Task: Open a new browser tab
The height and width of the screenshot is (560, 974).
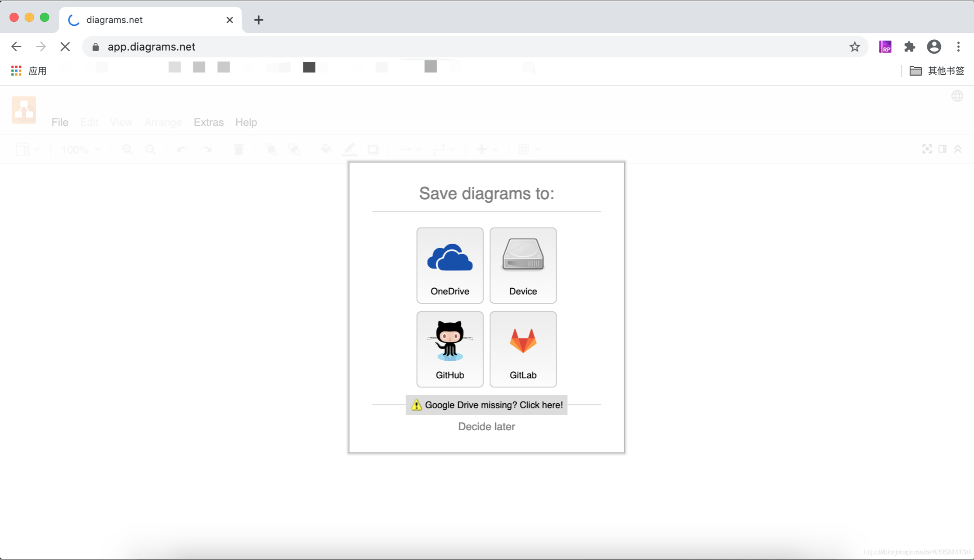Action: pos(259,20)
